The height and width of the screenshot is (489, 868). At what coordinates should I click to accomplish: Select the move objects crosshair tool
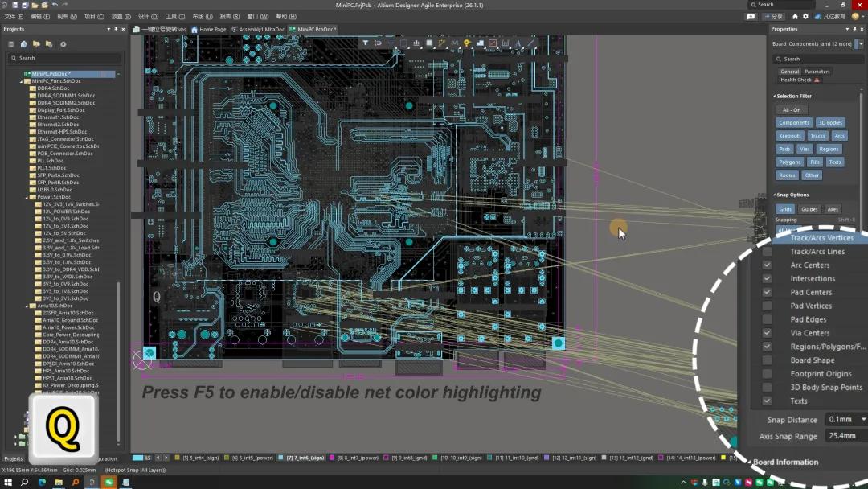(391, 43)
